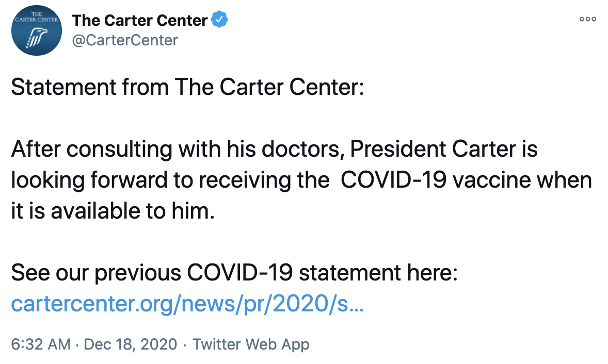Viewport: 608px width, 364px height.
Task: Click the words 'President Carter' in the tweet
Action: [433, 150]
